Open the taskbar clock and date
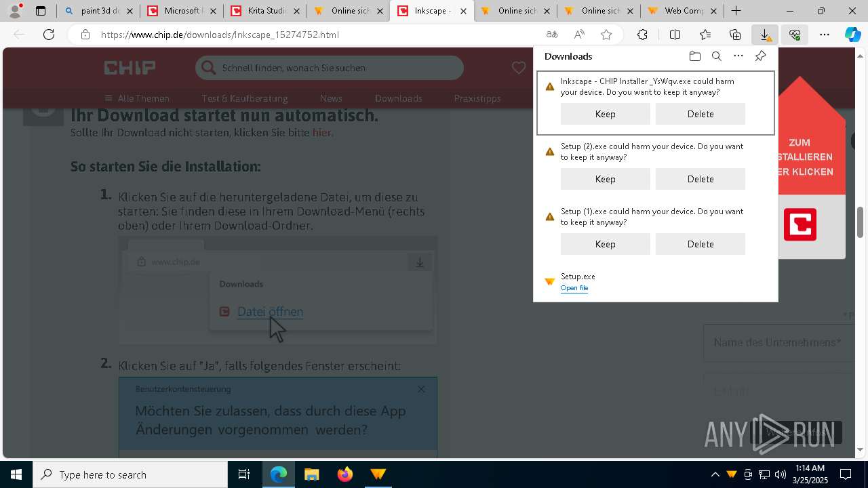 [x=810, y=474]
